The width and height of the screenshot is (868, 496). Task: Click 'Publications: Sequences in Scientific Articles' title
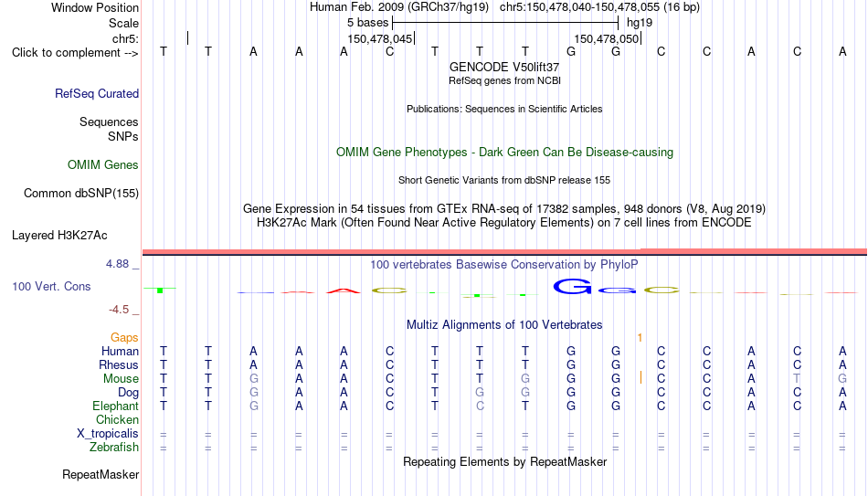[504, 109]
